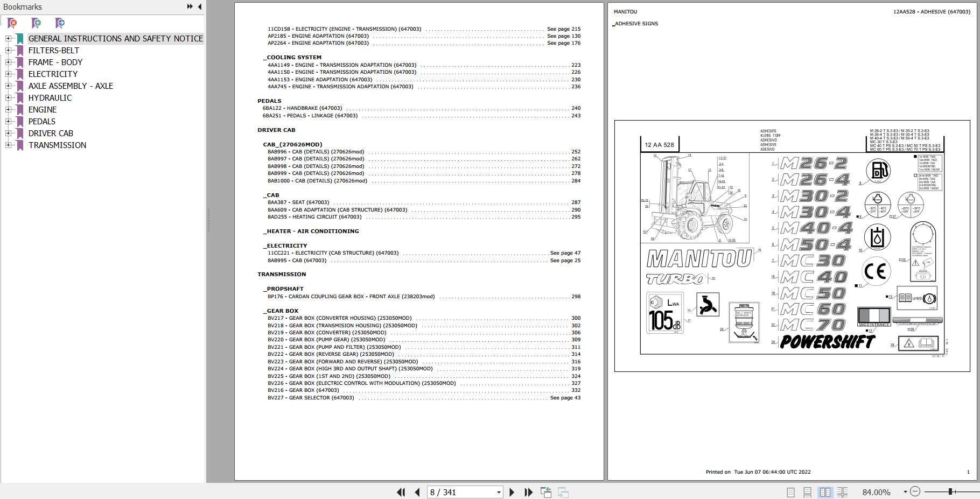Viewport: 980px width, 499px height.
Task: Click the 12AA528 - ADHESIVE (647003) page header
Action: point(932,12)
